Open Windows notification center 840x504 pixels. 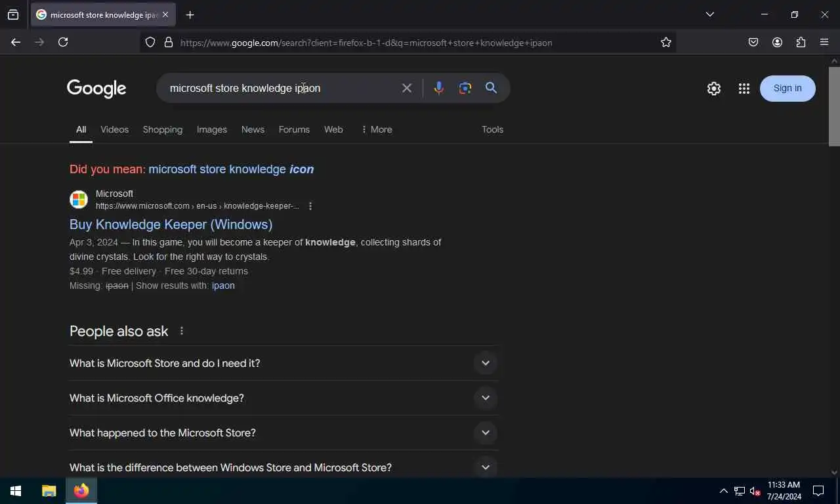coord(818,491)
